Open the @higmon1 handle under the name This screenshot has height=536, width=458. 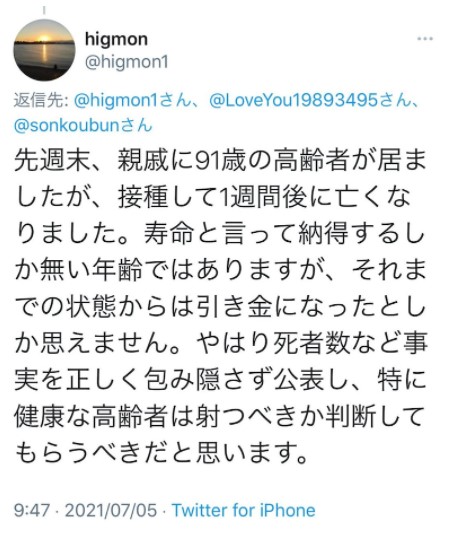point(126,62)
